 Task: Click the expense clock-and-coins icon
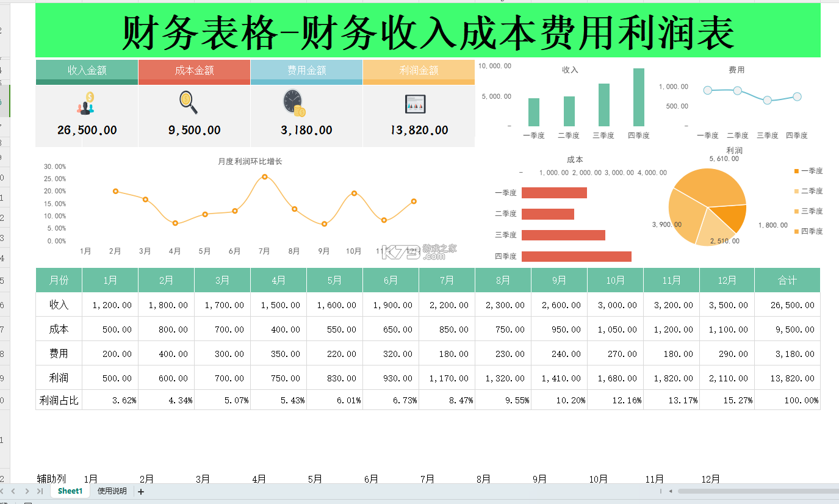[x=294, y=103]
